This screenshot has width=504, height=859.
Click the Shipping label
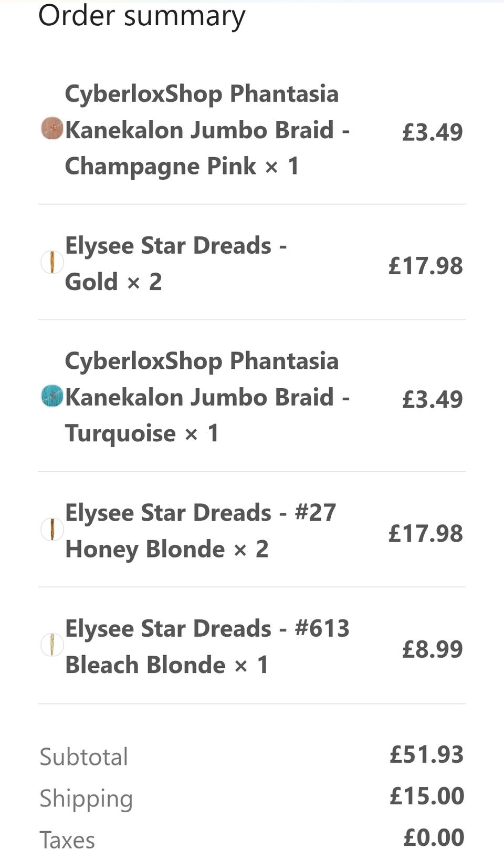click(x=86, y=799)
